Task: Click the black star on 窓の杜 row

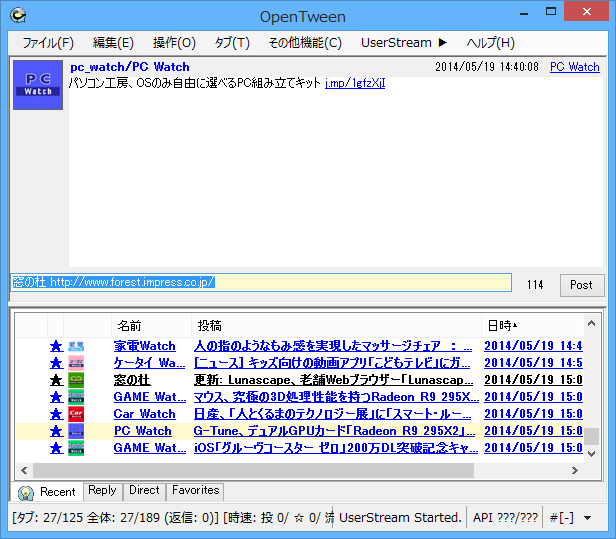Action: 56,380
